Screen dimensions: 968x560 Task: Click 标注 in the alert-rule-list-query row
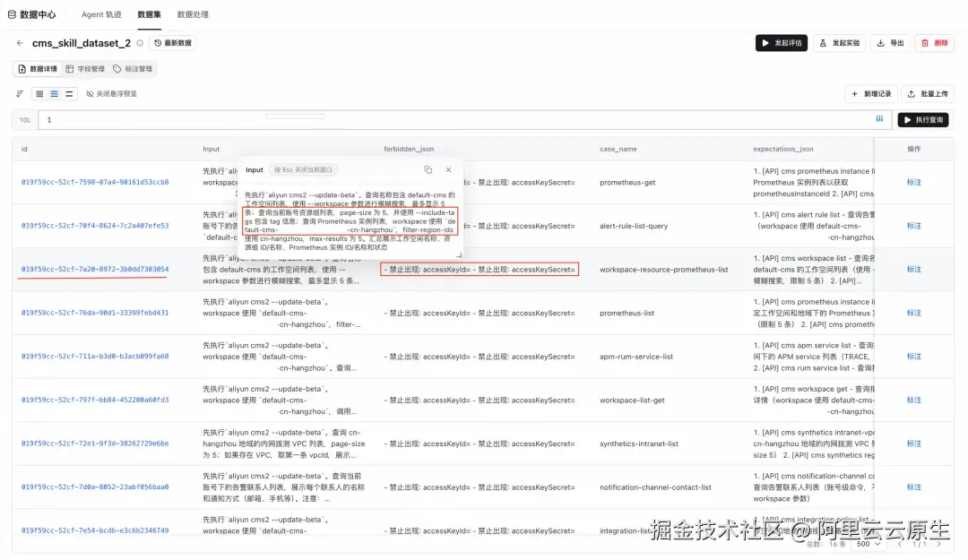[913, 226]
